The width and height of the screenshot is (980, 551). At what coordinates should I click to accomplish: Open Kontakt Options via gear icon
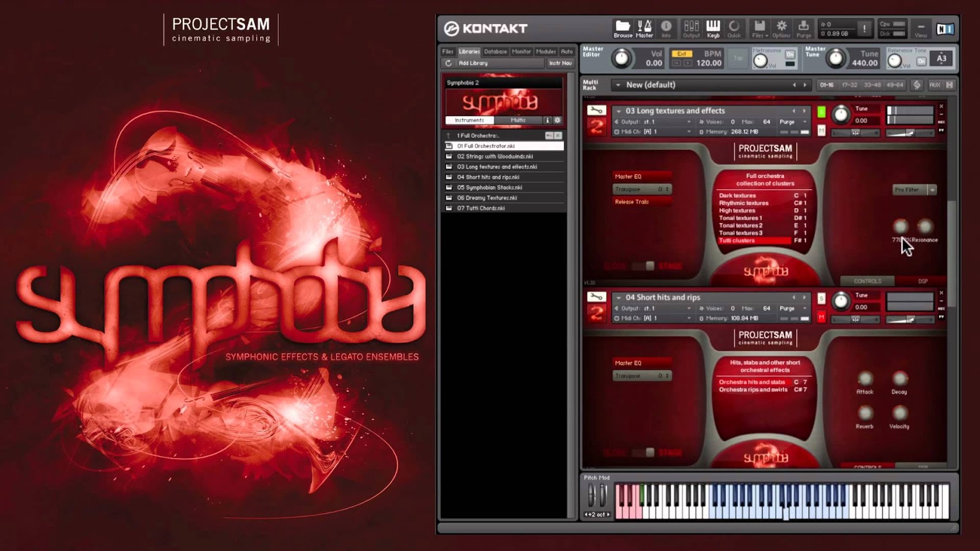pos(781,28)
